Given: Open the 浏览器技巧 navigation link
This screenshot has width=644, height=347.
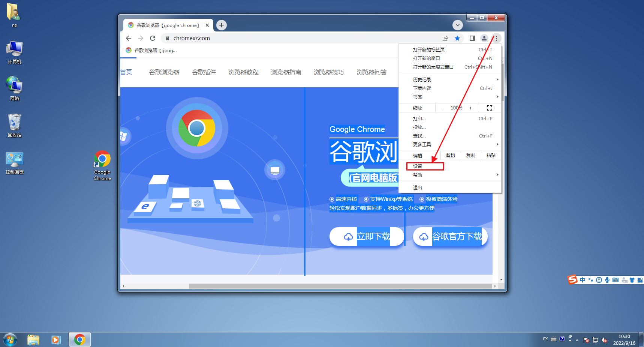Looking at the screenshot, I should pyautogui.click(x=329, y=72).
